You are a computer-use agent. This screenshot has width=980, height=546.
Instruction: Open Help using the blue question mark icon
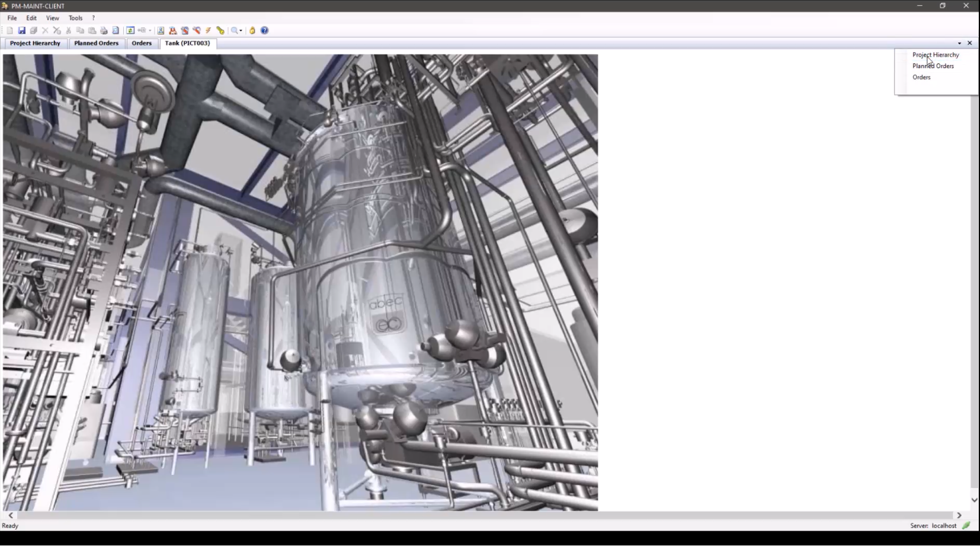(264, 30)
